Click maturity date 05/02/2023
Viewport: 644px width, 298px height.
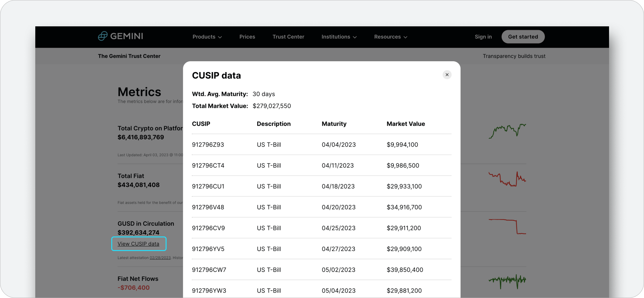point(339,270)
